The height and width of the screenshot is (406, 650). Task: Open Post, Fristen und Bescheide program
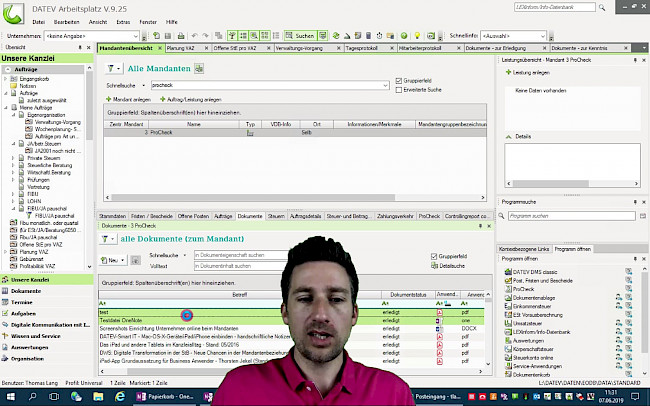(543, 281)
